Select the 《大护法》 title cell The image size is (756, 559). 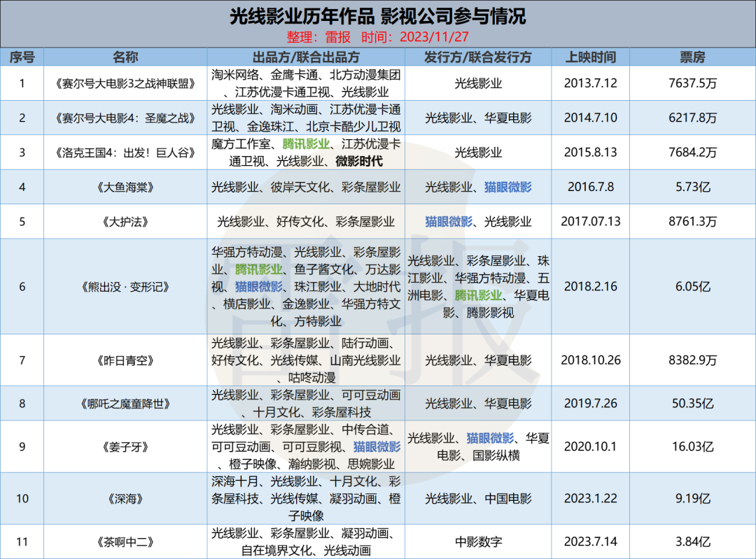125,222
